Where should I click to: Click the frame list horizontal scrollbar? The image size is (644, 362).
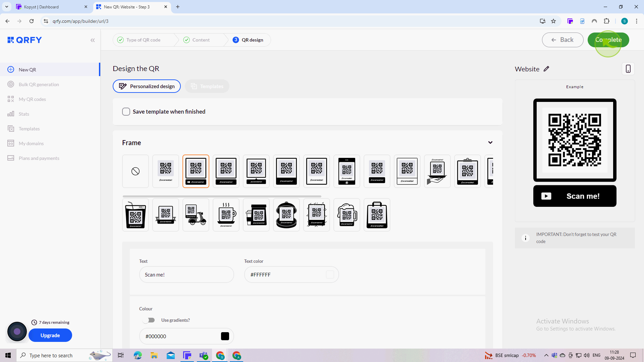pyautogui.click(x=222, y=196)
